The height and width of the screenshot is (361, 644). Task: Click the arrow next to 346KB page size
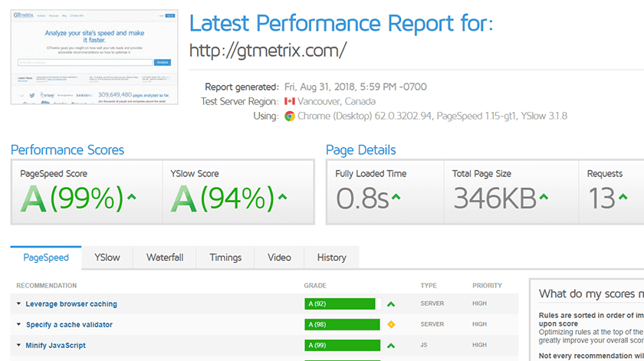tap(544, 197)
